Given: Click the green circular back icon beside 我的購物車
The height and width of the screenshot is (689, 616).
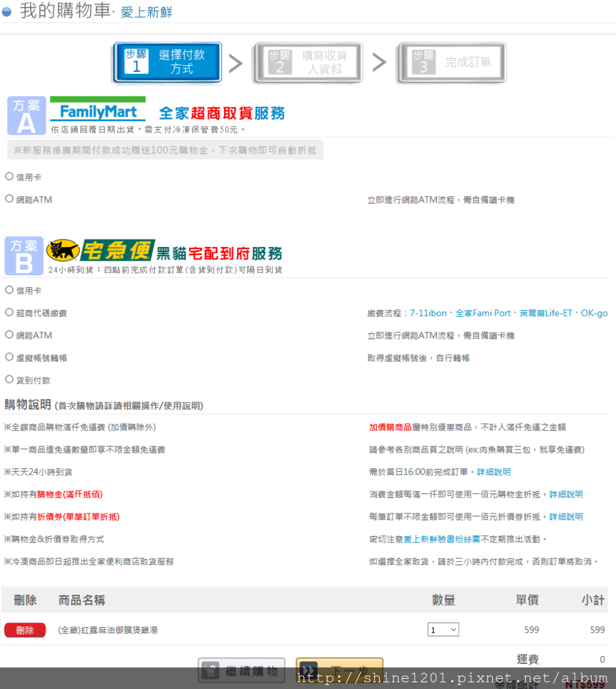Looking at the screenshot, I should (7, 10).
